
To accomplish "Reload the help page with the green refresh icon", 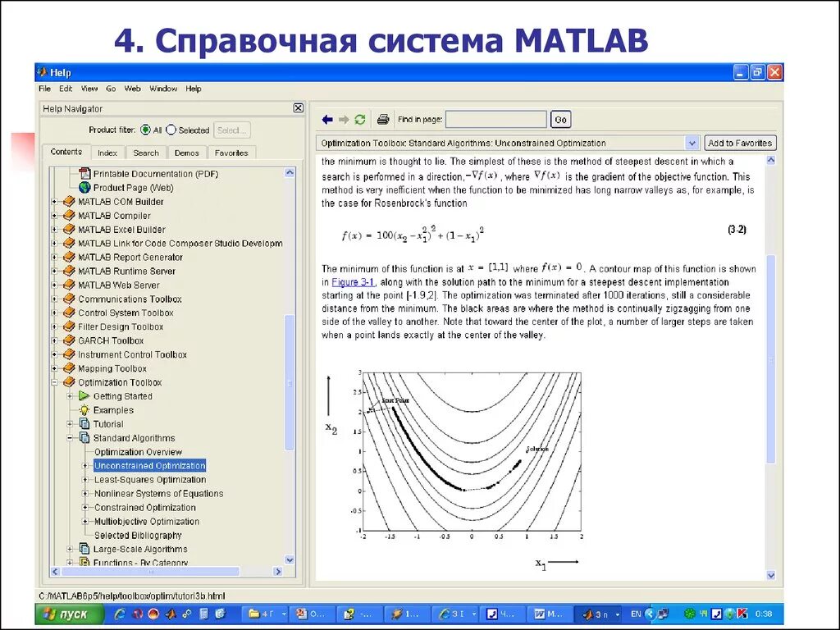I will (360, 120).
